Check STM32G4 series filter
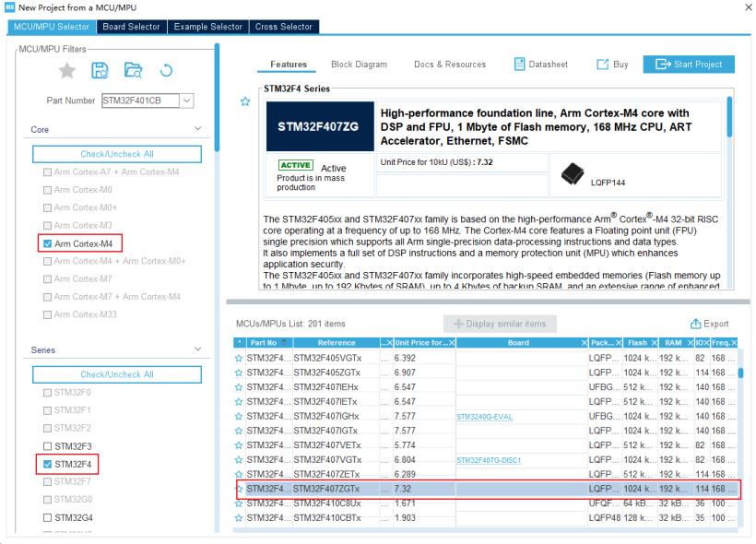The width and height of the screenshot is (756, 544). pos(47,517)
